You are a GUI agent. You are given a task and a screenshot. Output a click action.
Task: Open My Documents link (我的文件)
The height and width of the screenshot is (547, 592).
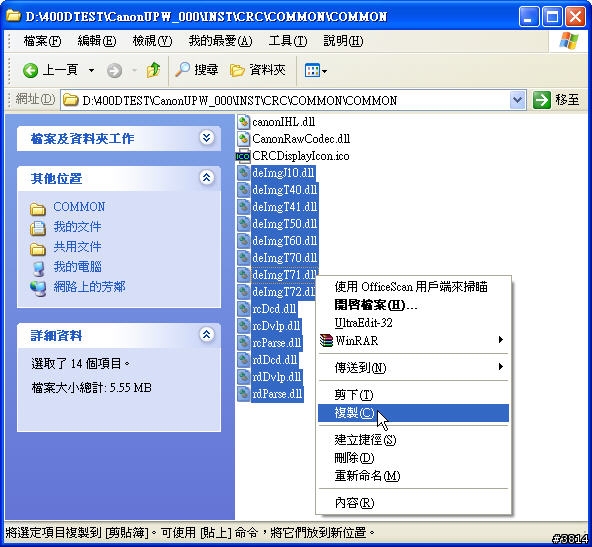point(77,227)
